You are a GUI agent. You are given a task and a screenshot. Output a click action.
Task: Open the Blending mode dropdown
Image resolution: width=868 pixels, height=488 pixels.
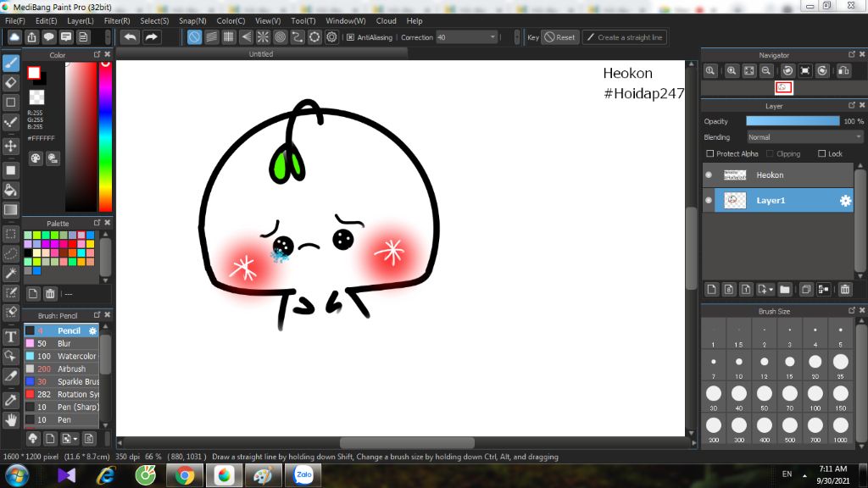tap(804, 137)
